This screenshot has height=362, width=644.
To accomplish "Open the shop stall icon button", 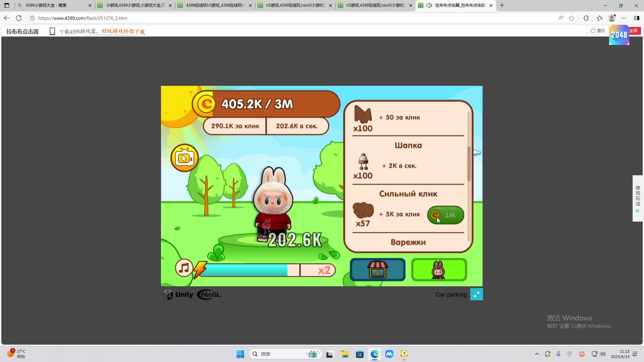I will [x=377, y=270].
